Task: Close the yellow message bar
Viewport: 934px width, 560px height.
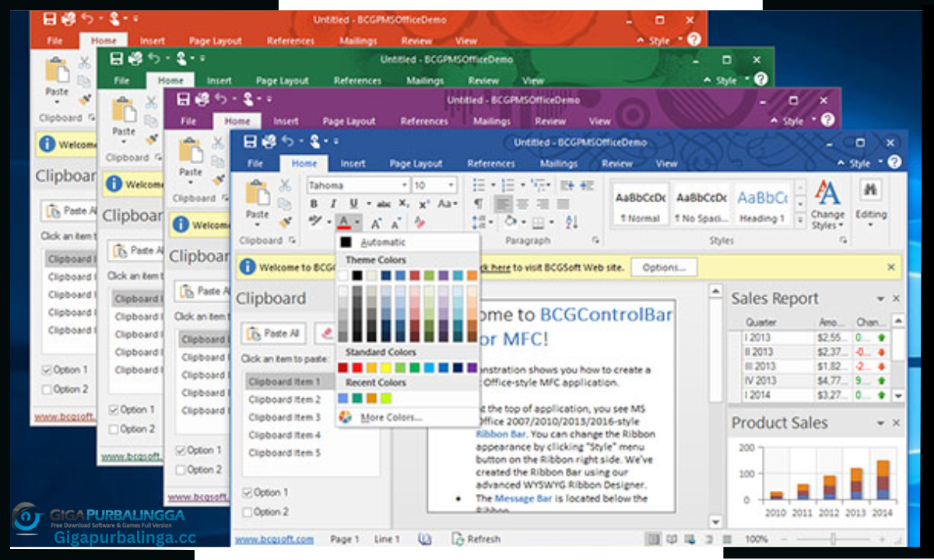Action: (x=891, y=267)
